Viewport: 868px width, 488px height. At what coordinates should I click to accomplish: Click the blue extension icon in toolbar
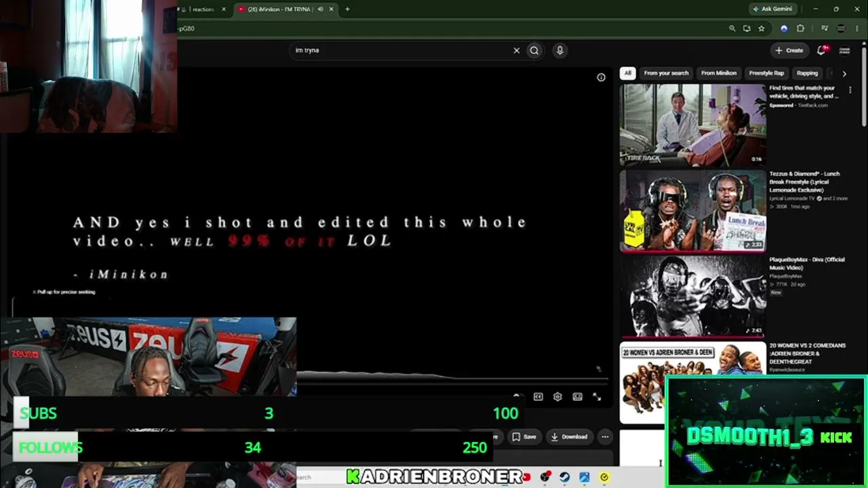point(784,28)
